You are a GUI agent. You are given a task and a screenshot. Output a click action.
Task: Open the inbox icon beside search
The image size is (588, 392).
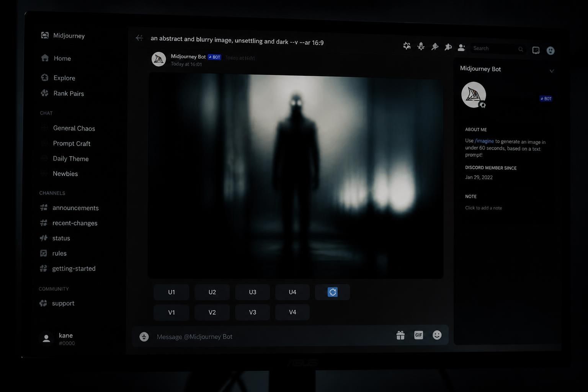536,50
